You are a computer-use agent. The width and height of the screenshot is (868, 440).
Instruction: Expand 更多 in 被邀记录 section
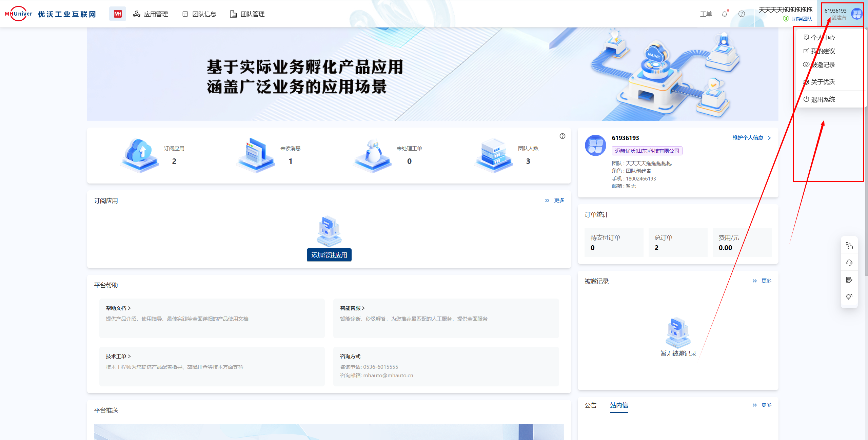(x=766, y=281)
